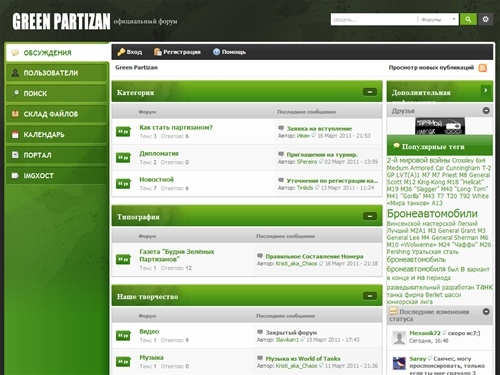The height and width of the screenshot is (375, 500).
Task: Click the user icon in Пользователи tab
Action: tap(15, 73)
